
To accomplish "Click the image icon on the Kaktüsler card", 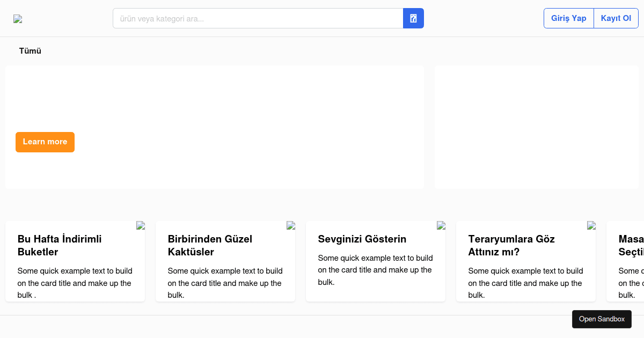I will point(291,225).
